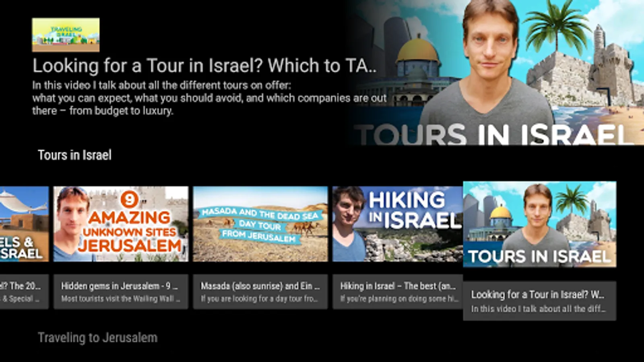Click the large featured video title text
Viewport: 644px width, 362px height.
click(x=204, y=66)
